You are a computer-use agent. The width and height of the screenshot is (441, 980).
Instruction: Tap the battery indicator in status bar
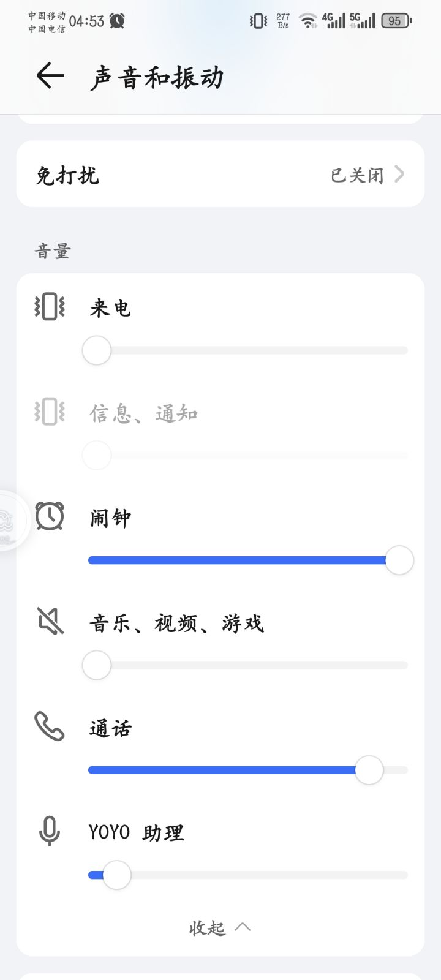396,21
